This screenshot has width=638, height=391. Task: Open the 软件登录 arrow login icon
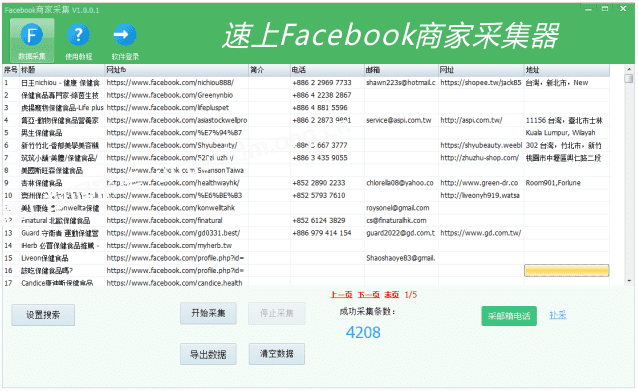coord(125,40)
